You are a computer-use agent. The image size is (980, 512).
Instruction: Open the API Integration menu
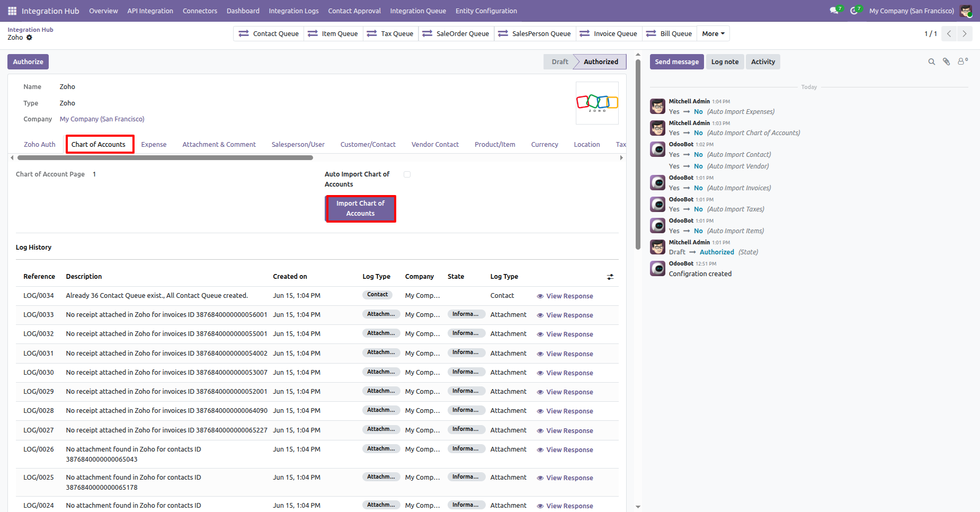click(150, 11)
